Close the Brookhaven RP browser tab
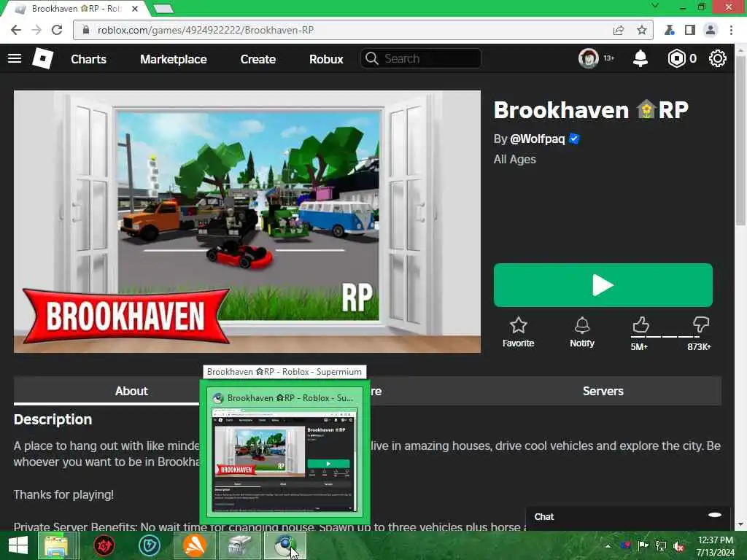Viewport: 747px width, 560px height. pos(135,9)
